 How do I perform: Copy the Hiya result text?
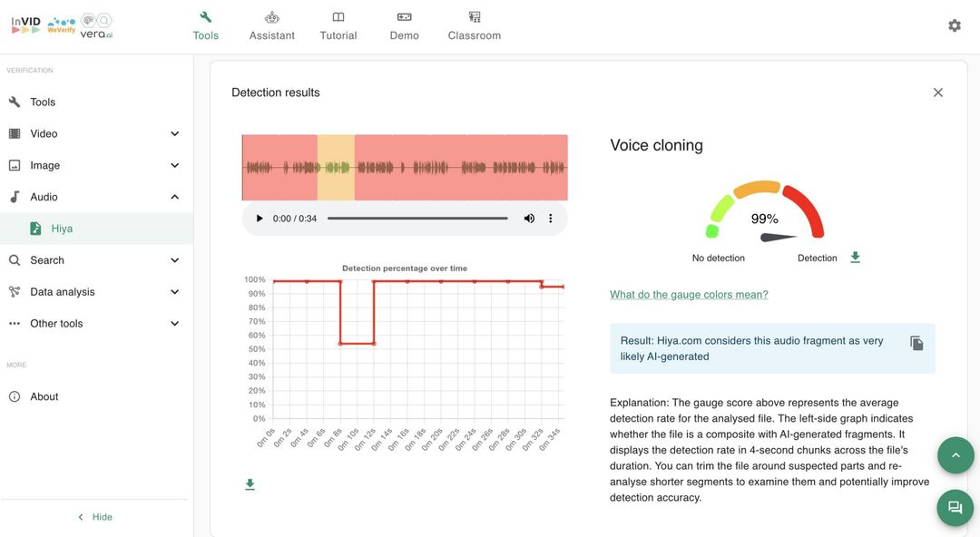(x=916, y=343)
